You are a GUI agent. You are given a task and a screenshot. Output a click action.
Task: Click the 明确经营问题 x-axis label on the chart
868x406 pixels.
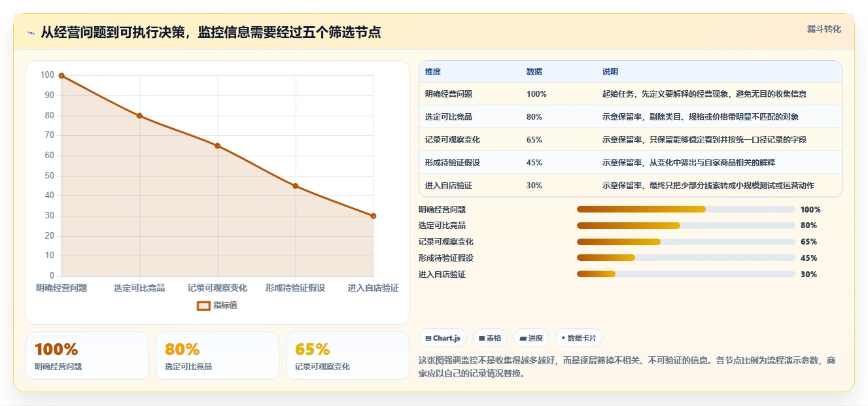point(61,288)
